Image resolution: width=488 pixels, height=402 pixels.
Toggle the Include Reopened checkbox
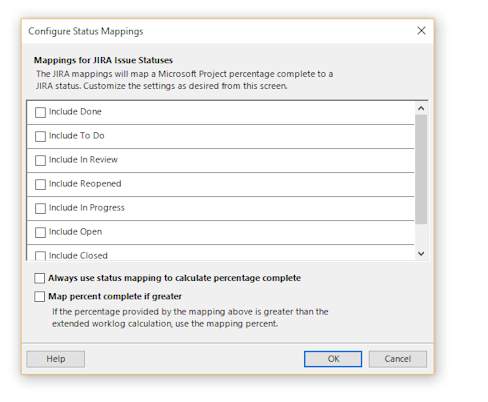click(x=40, y=184)
